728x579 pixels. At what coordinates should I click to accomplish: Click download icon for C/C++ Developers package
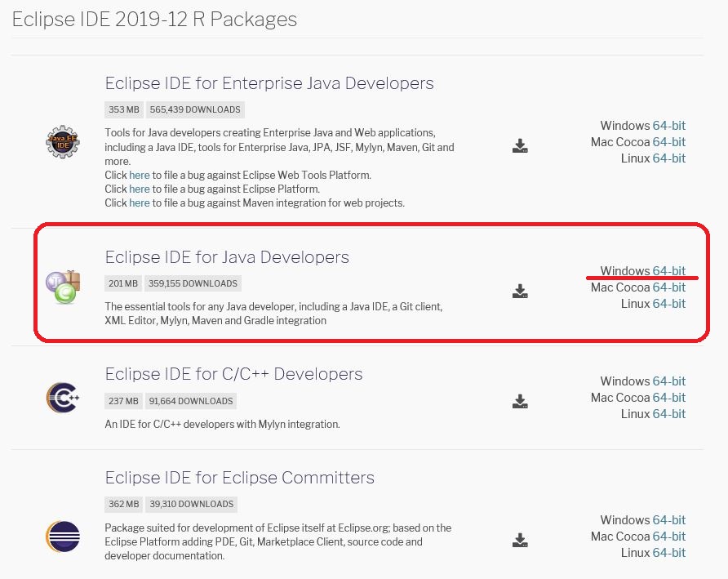[520, 401]
